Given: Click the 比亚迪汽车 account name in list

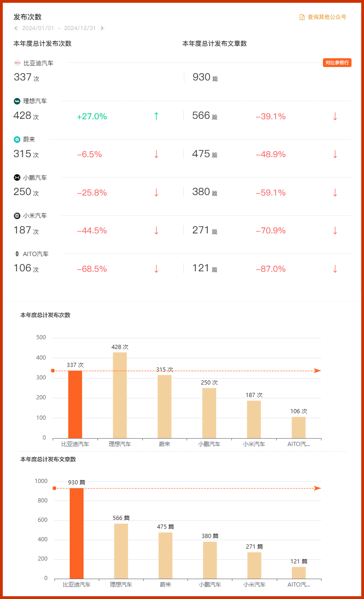Looking at the screenshot, I should coord(38,63).
